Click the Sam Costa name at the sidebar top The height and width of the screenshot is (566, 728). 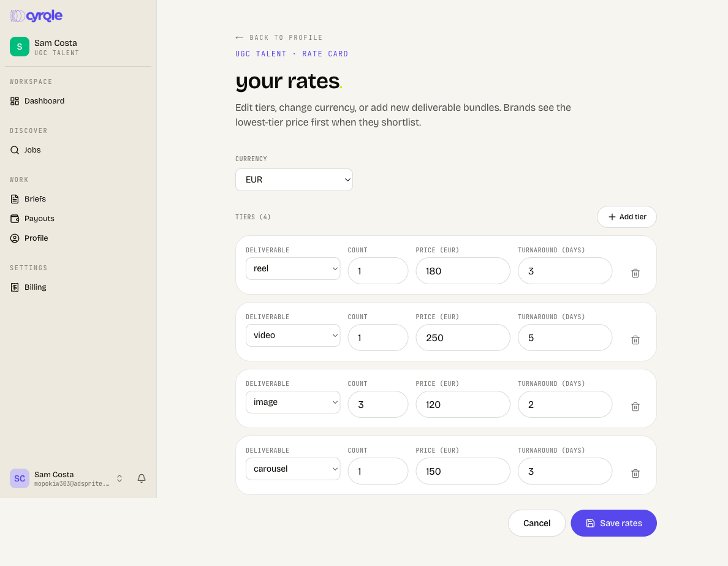pos(56,43)
